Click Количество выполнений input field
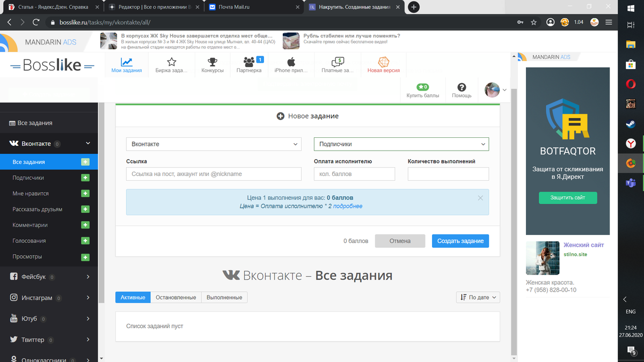644x362 pixels. [x=448, y=174]
